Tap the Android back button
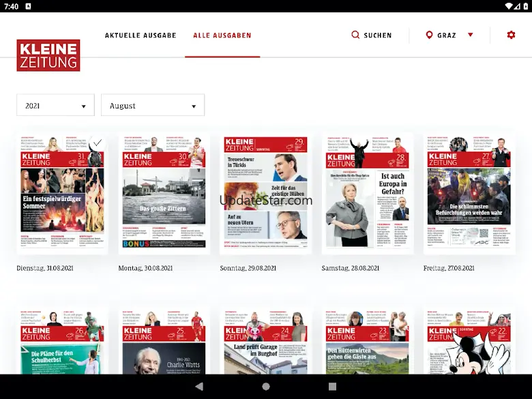The height and width of the screenshot is (399, 532). click(199, 387)
